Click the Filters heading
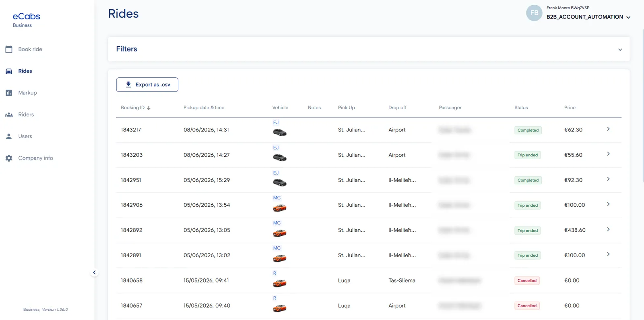 pos(126,49)
